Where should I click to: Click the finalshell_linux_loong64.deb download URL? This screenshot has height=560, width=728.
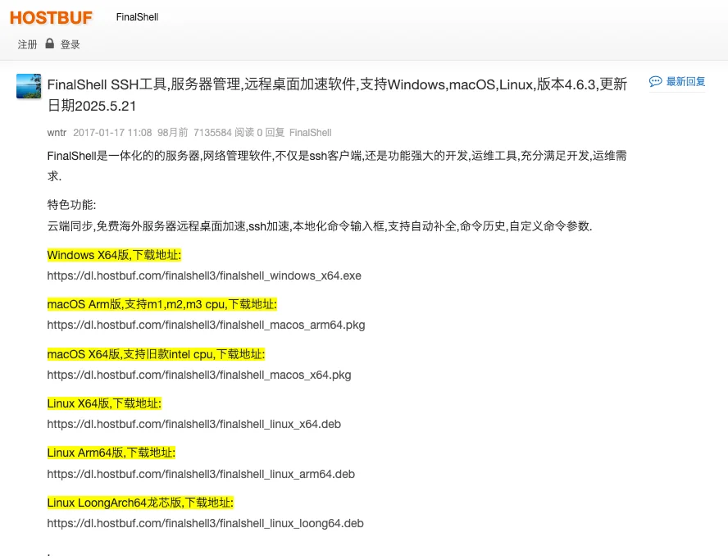coord(205,523)
